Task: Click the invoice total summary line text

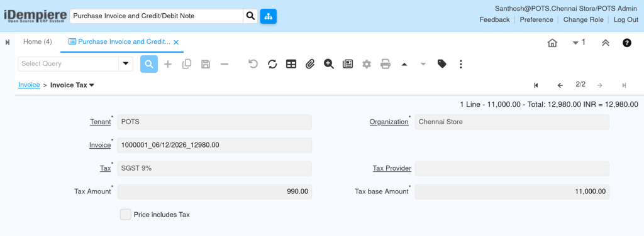Action: click(549, 105)
